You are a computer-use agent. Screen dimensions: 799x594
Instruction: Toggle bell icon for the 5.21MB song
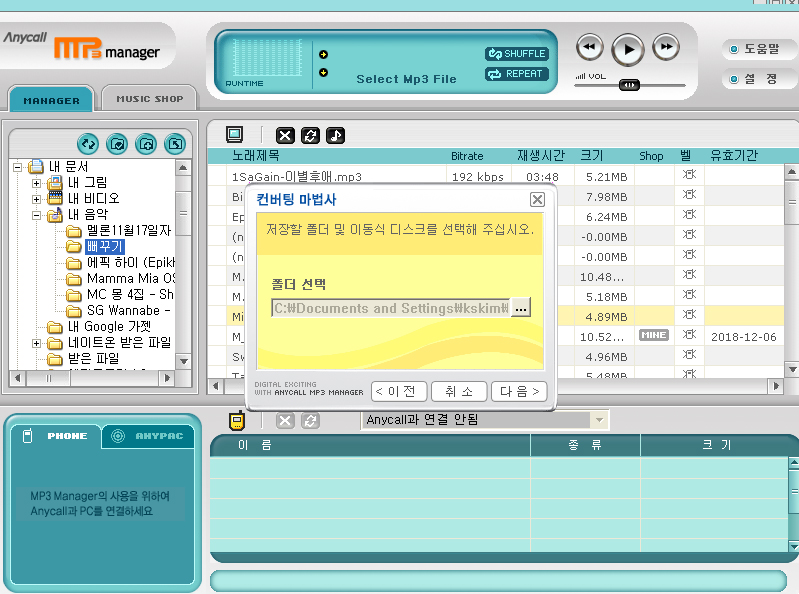point(689,175)
